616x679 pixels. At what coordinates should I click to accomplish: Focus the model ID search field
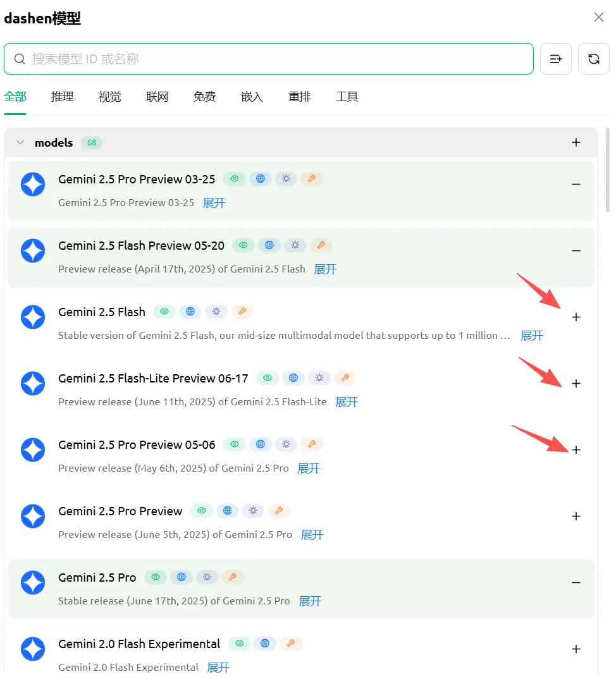click(278, 59)
